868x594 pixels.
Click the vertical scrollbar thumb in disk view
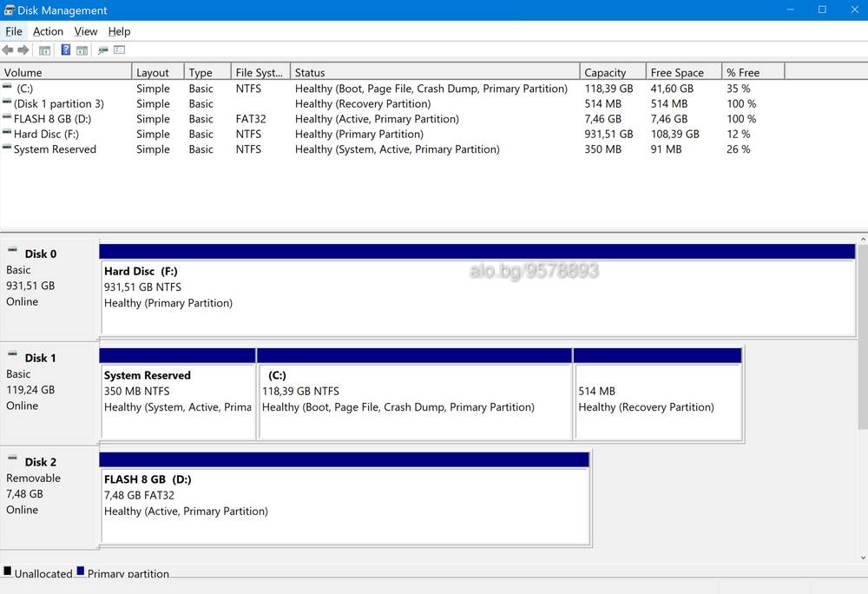(x=863, y=337)
